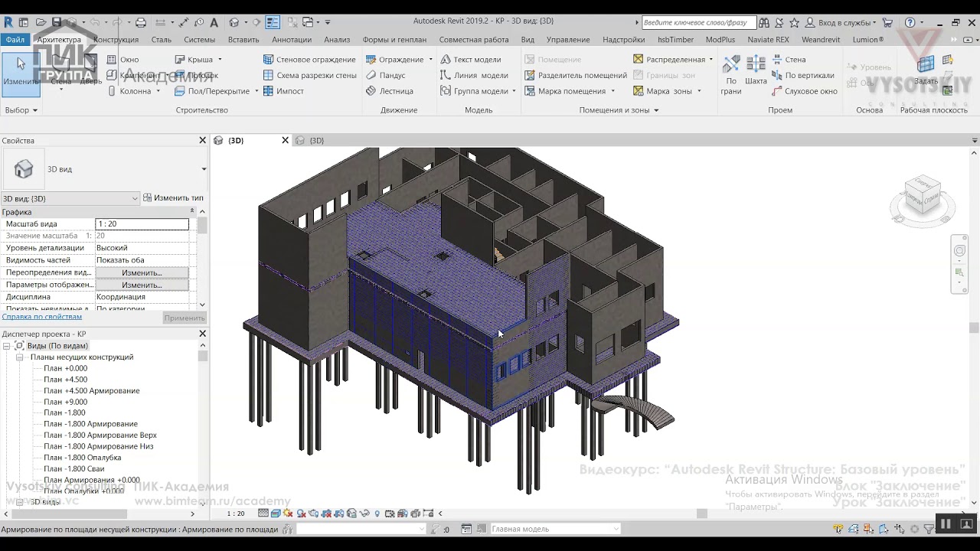The image size is (980, 551).
Task: Collapse Планы несущих конструкций tree node
Action: pyautogui.click(x=21, y=357)
